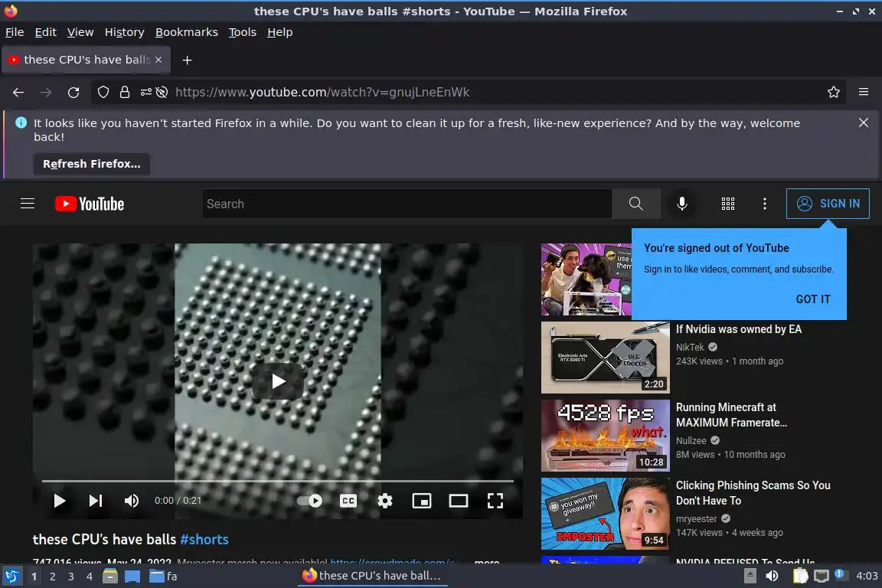Image resolution: width=882 pixels, height=588 pixels.
Task: Switch to theater mode
Action: pyautogui.click(x=459, y=501)
